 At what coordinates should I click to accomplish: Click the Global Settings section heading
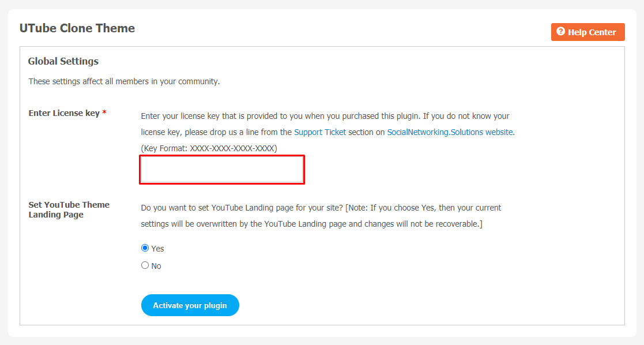(63, 61)
